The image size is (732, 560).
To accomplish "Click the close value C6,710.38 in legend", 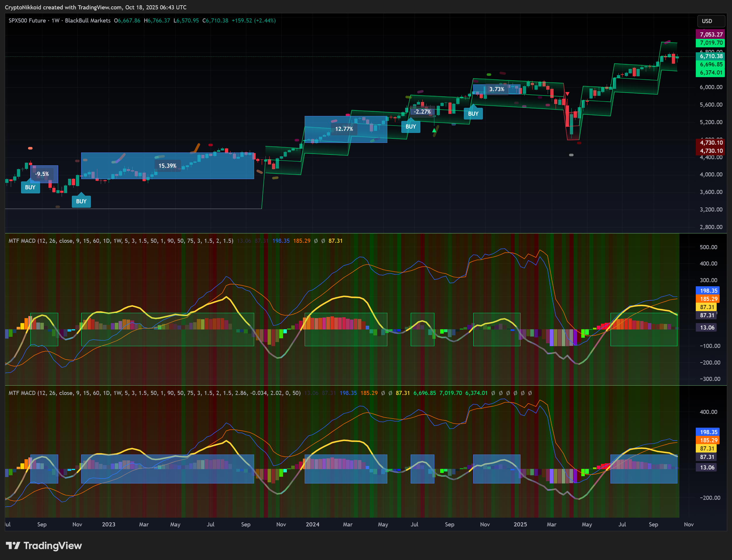I will pyautogui.click(x=215, y=21).
